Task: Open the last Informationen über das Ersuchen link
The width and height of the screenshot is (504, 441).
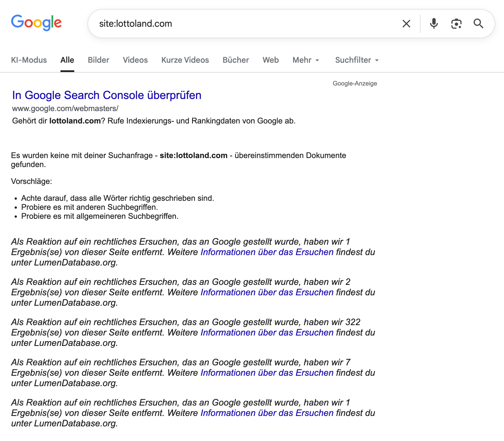Action: (x=266, y=413)
